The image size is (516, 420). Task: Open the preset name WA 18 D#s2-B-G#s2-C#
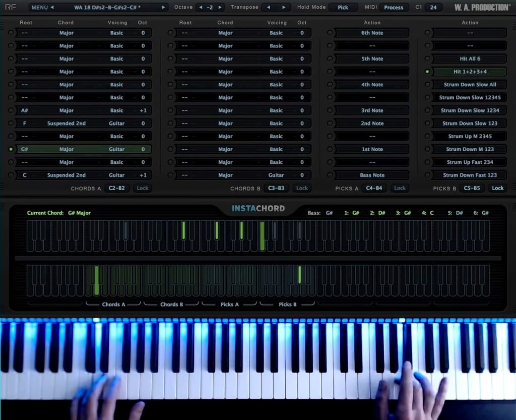coord(107,7)
